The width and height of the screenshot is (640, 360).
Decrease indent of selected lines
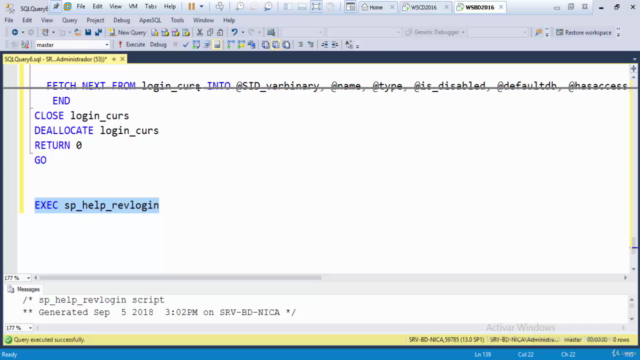pos(324,45)
